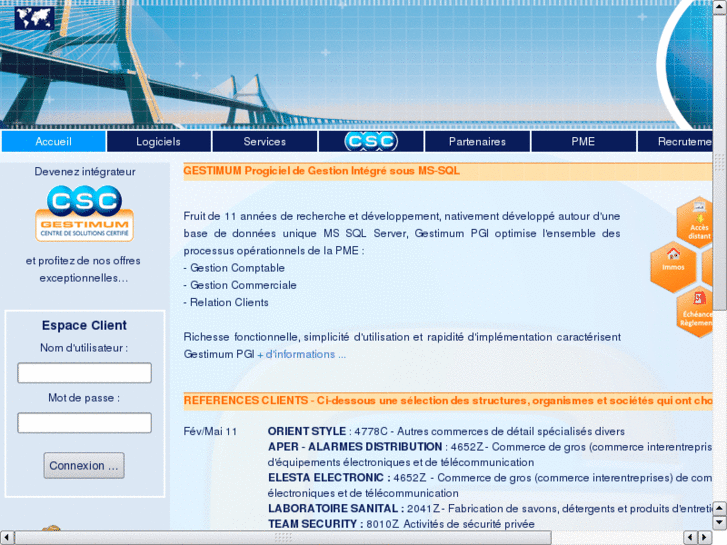Open the Logiciels menu tab
This screenshot has height=545, width=727.
pyautogui.click(x=159, y=141)
